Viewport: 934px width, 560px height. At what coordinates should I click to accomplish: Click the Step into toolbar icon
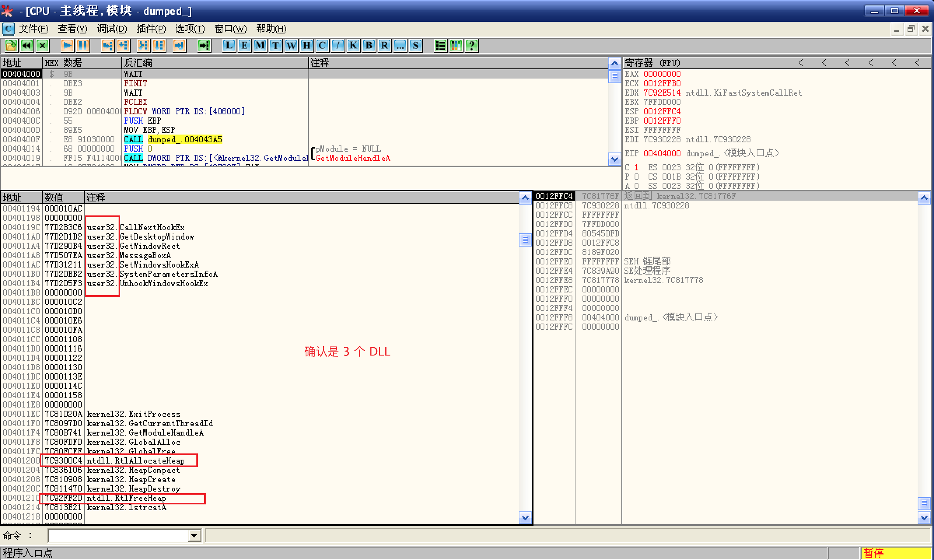click(x=108, y=46)
